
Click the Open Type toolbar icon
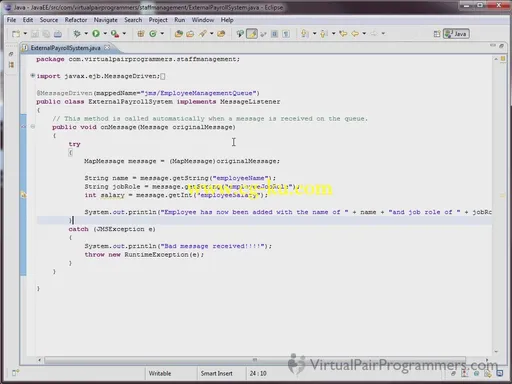coord(179,34)
